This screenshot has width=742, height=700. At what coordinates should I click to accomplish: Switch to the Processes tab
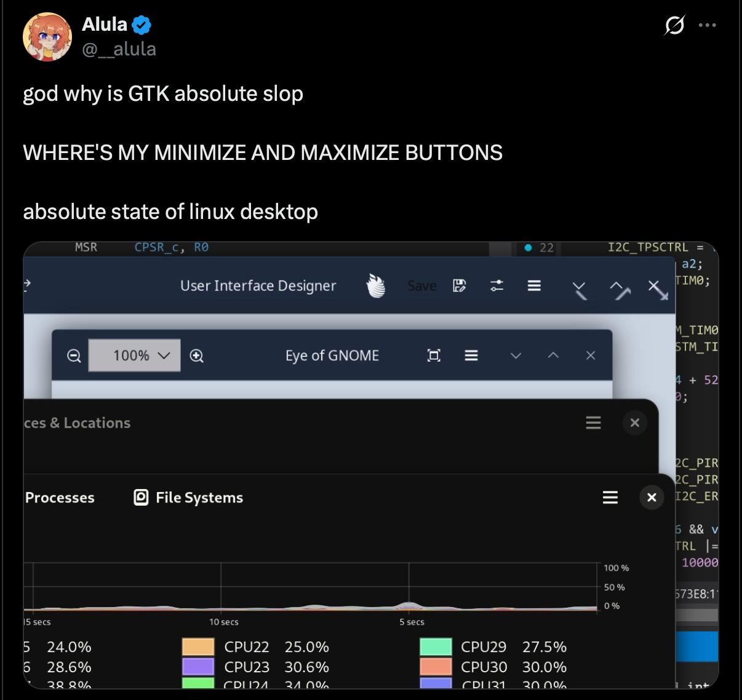click(x=60, y=498)
